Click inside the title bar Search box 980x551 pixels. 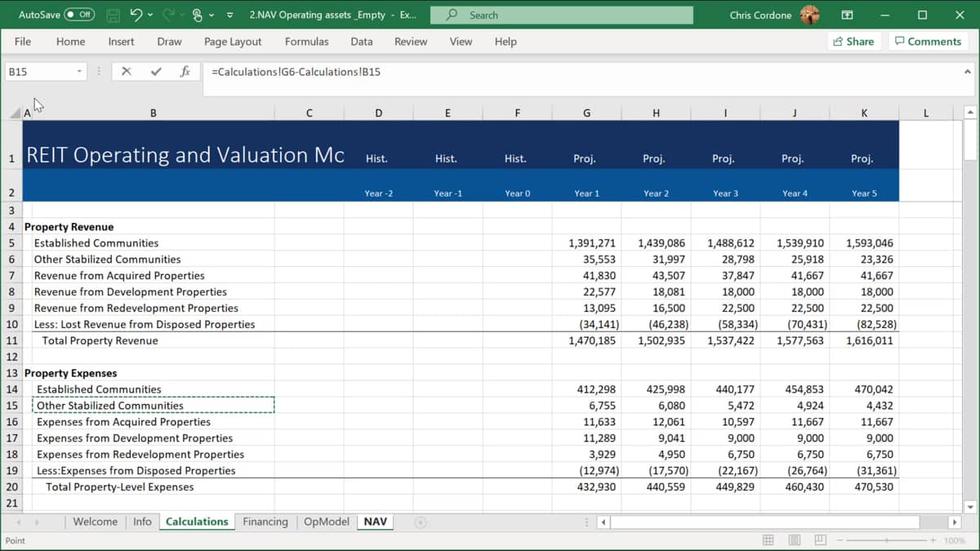pyautogui.click(x=561, y=15)
